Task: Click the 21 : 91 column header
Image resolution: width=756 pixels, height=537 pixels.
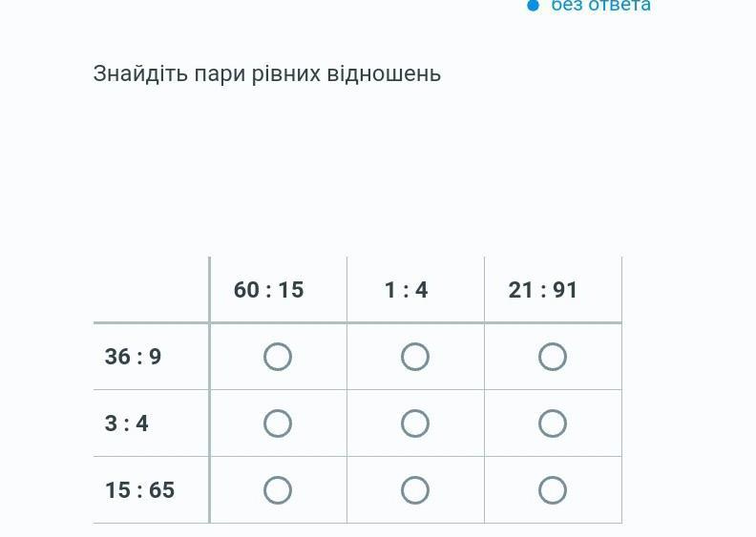Action: (543, 290)
